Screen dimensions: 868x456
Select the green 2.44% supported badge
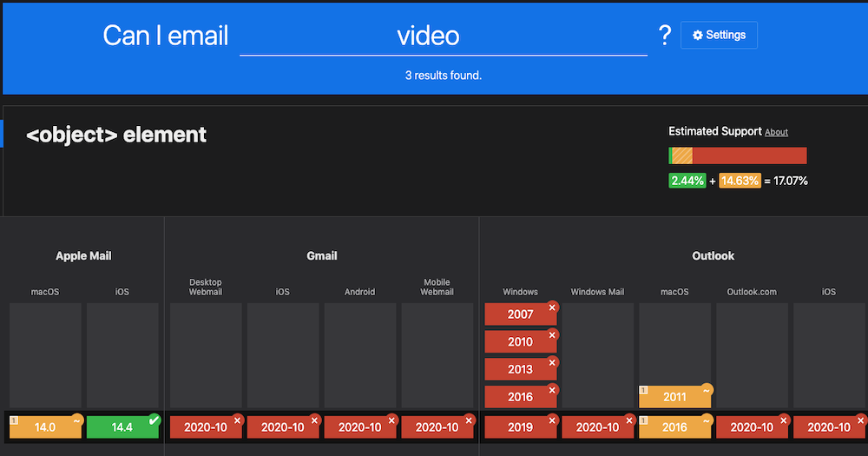[x=687, y=181]
